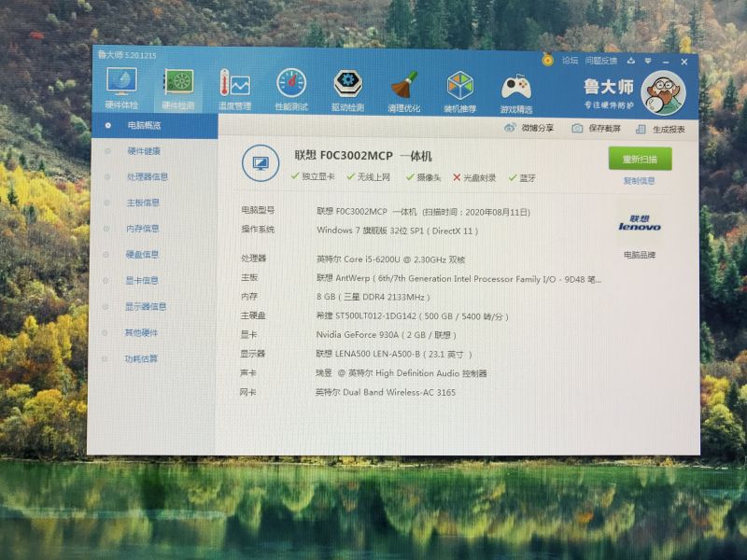
Task: Click the 鲁大师 mascot avatar
Action: coord(663,93)
